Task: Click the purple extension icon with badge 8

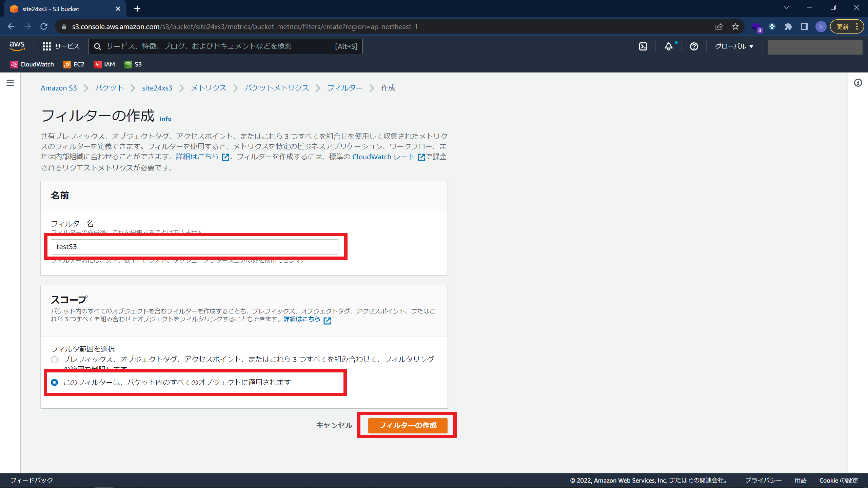Action: [x=756, y=27]
